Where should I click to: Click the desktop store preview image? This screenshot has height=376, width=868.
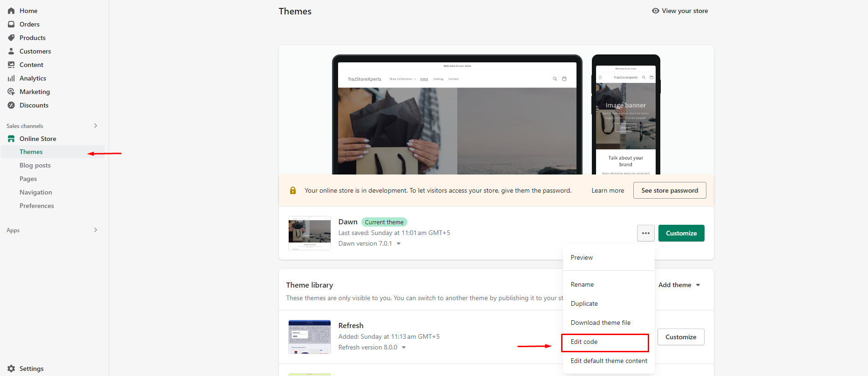(x=457, y=114)
